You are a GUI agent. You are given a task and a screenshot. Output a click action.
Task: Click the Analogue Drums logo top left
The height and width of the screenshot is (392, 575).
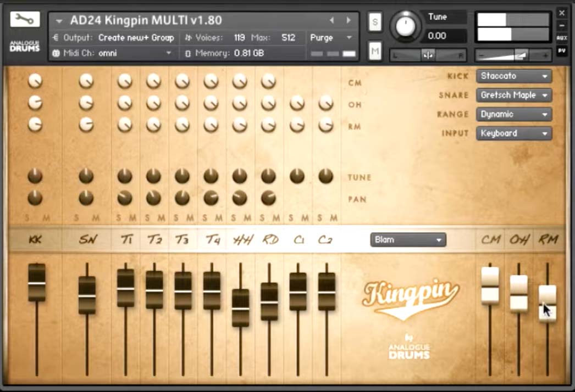[25, 46]
